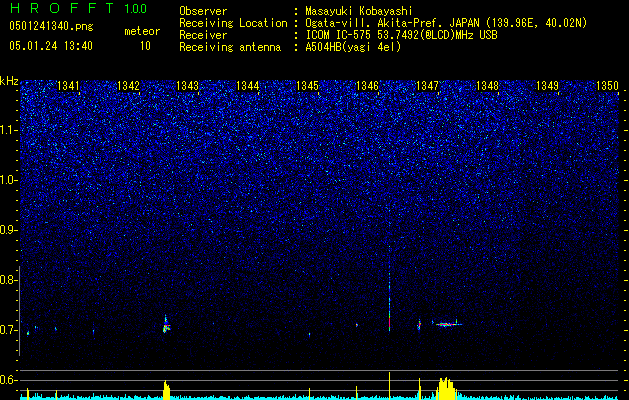Click the 1.1 kHz axis label
This screenshot has height=400, width=629.
(x=8, y=130)
